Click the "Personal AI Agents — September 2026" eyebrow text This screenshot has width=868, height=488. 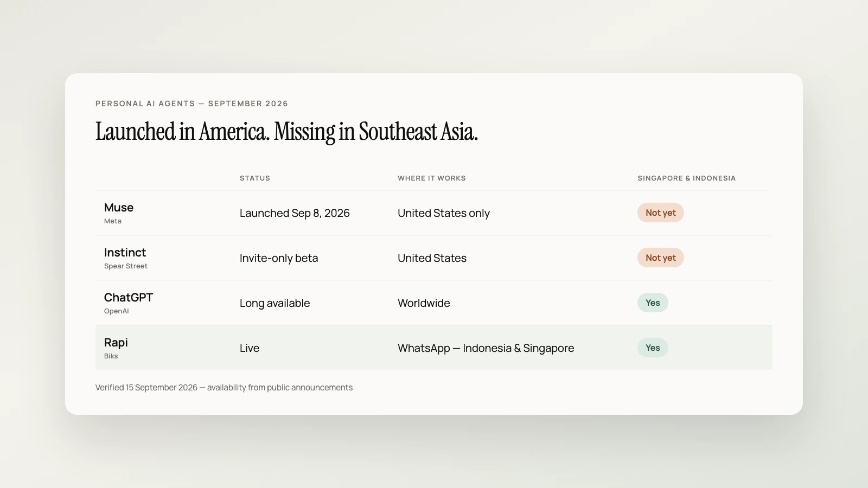point(192,104)
